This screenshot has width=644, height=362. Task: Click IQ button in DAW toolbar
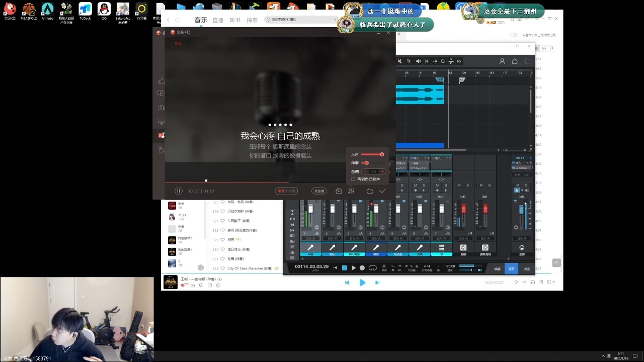point(459,61)
